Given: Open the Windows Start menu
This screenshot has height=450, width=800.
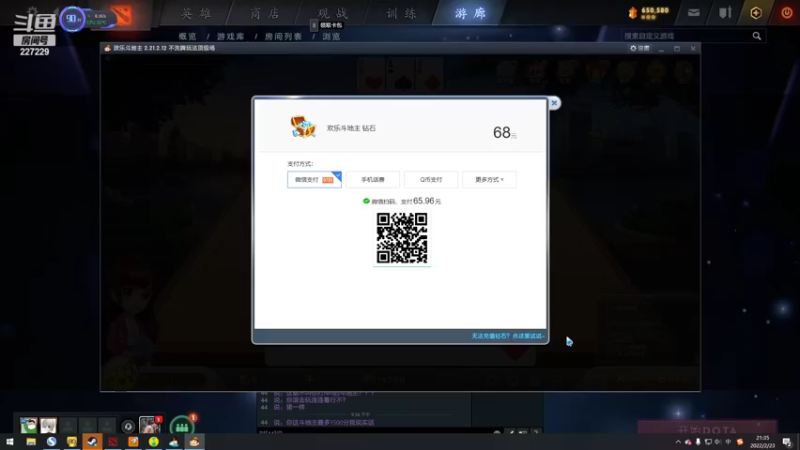Looking at the screenshot, I should (x=10, y=442).
